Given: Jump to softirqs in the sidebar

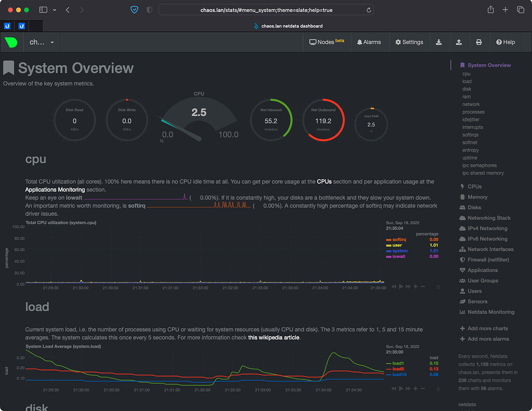Looking at the screenshot, I should tap(470, 135).
